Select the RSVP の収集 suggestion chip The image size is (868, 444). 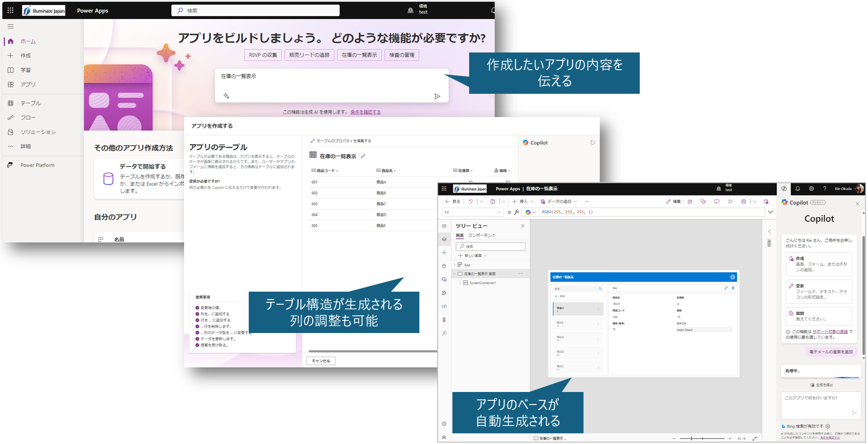pos(263,55)
